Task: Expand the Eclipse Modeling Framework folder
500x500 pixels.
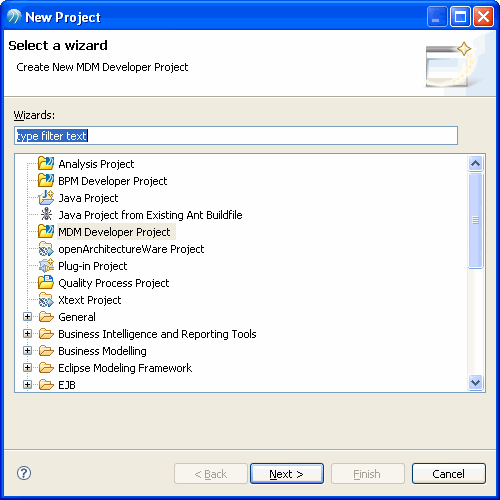Action: pos(28,368)
